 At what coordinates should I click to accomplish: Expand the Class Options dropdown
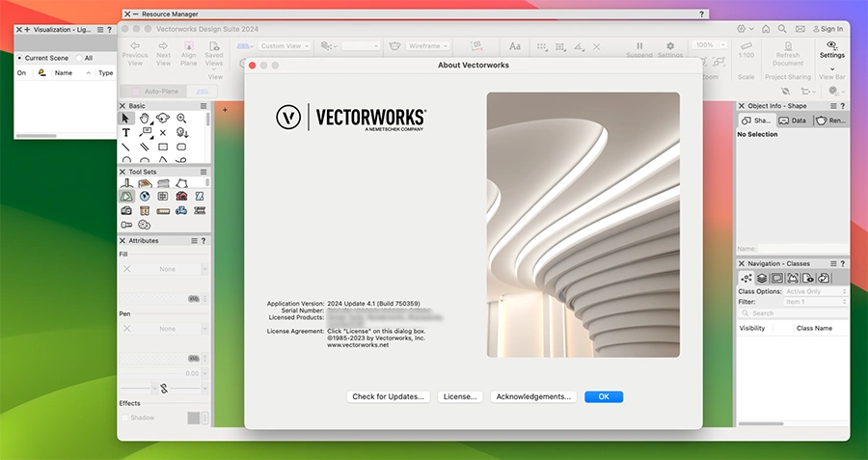click(815, 291)
